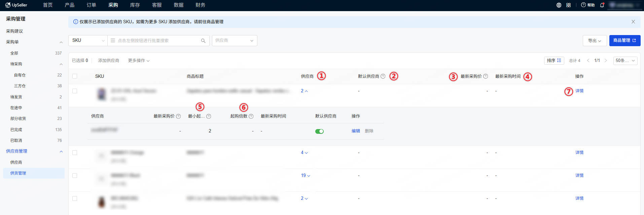Image resolution: width=644 pixels, height=215 pixels.
Task: Check the first SKU row checkbox
Action: click(x=75, y=91)
